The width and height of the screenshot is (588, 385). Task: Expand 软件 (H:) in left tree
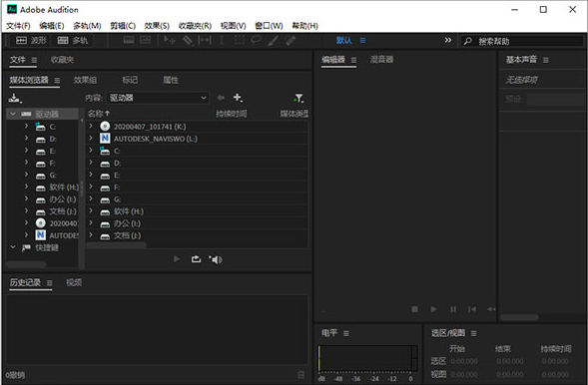[26, 187]
